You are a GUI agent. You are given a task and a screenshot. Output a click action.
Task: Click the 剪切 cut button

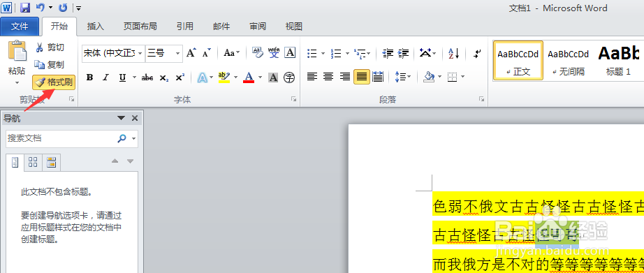pos(50,47)
